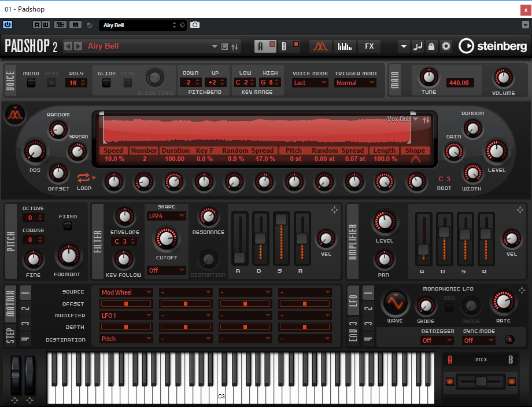Toggle the Mono switch
This screenshot has height=407, width=532.
[x=31, y=83]
